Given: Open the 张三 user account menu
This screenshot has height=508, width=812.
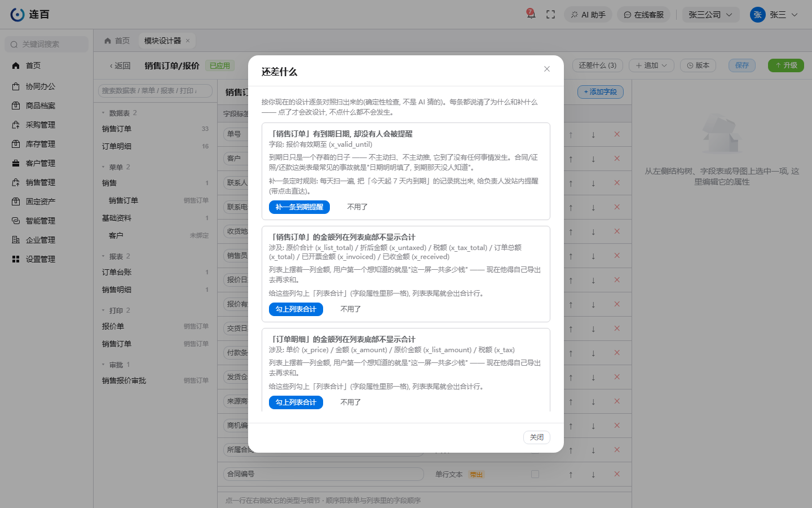Looking at the screenshot, I should coord(774,15).
